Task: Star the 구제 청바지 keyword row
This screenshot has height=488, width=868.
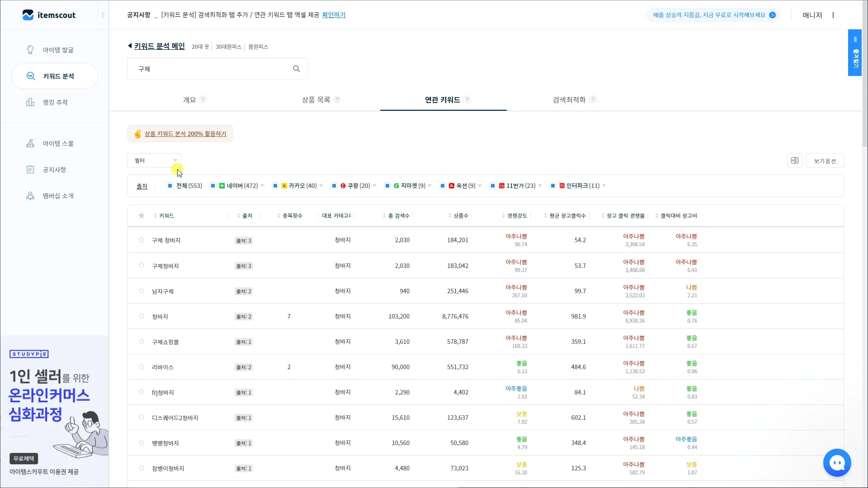Action: point(142,240)
